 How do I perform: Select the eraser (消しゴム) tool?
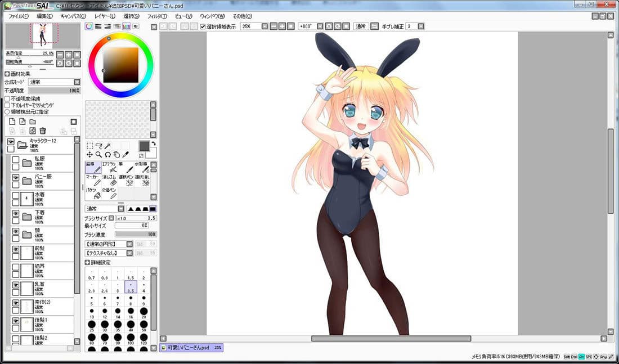tap(109, 181)
